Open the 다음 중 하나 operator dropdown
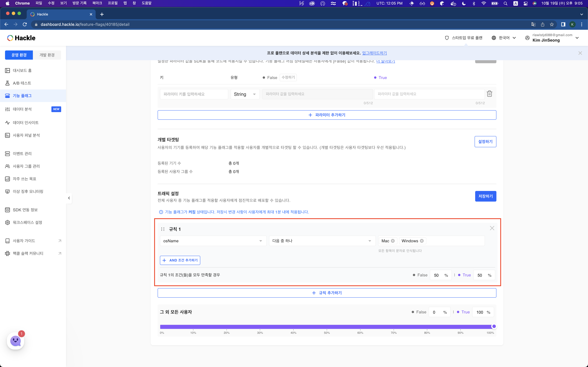588x367 pixels. (x=322, y=241)
